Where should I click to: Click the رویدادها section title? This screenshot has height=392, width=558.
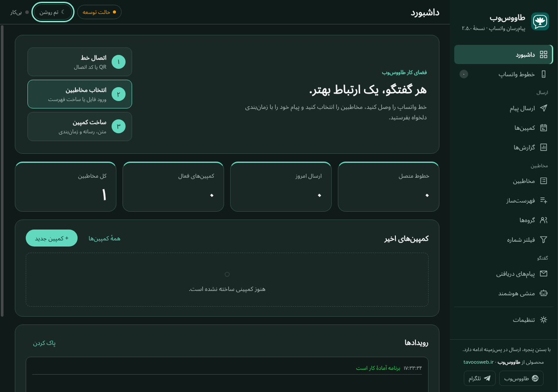coord(416,343)
